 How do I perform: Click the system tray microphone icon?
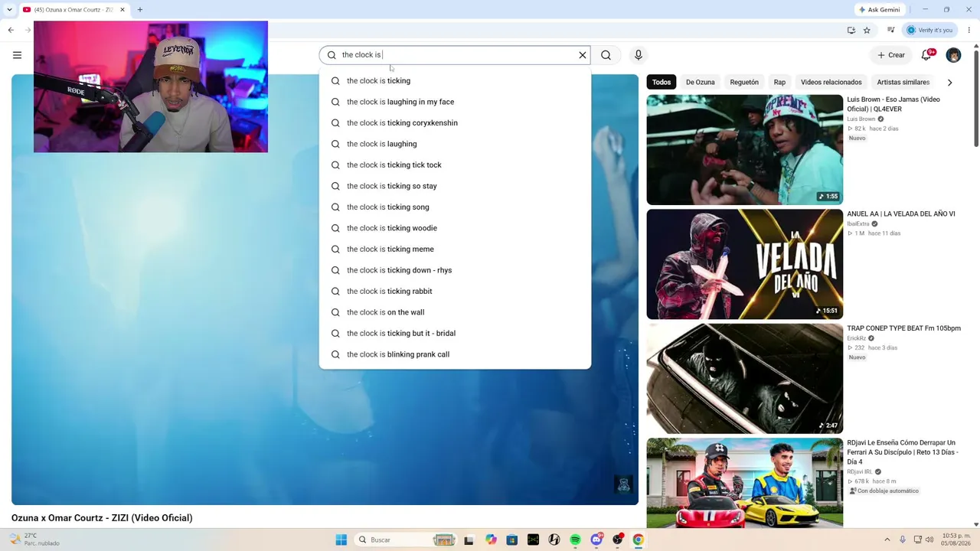click(903, 540)
